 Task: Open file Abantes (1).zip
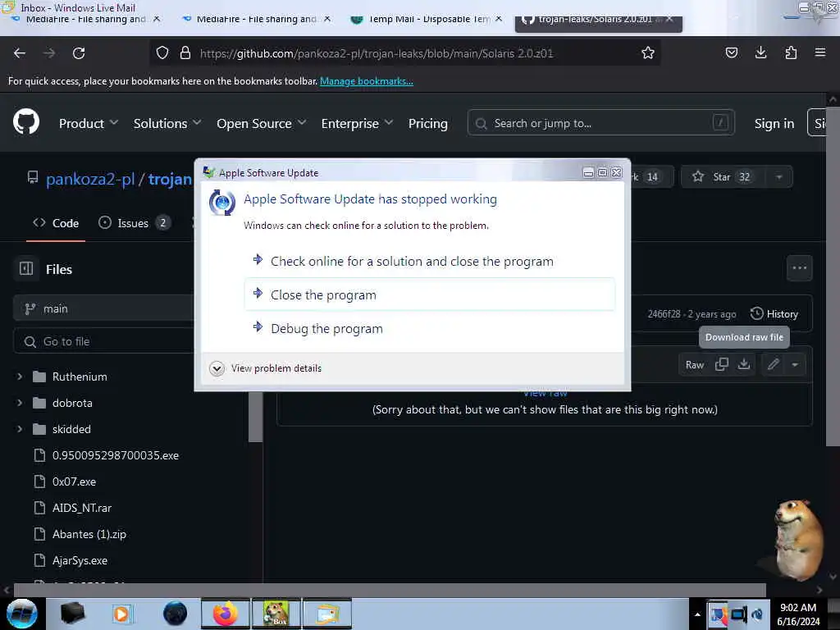pyautogui.click(x=89, y=534)
